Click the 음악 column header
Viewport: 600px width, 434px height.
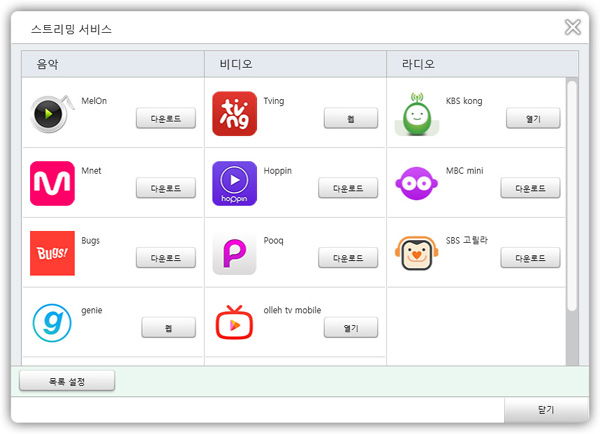[x=113, y=64]
